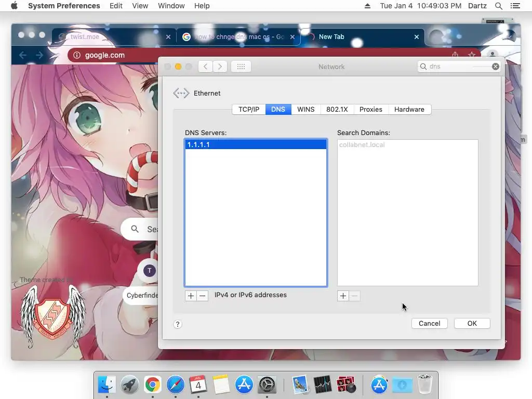This screenshot has width=532, height=399.
Task: Confirm DNS settings with OK
Action: (x=472, y=323)
